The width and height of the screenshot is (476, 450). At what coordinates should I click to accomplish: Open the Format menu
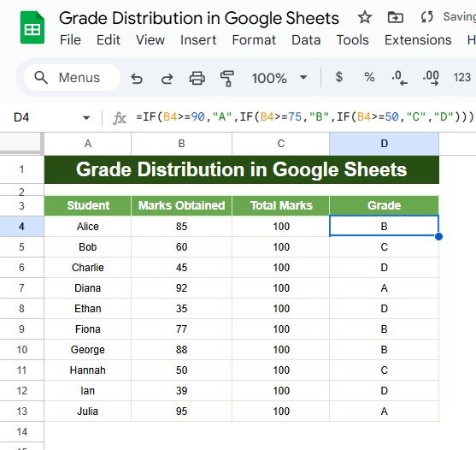coord(254,40)
